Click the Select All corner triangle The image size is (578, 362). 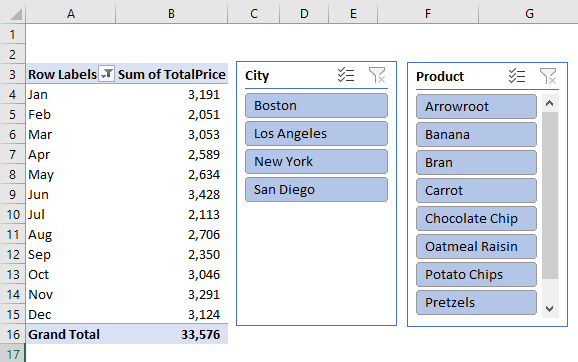15,14
